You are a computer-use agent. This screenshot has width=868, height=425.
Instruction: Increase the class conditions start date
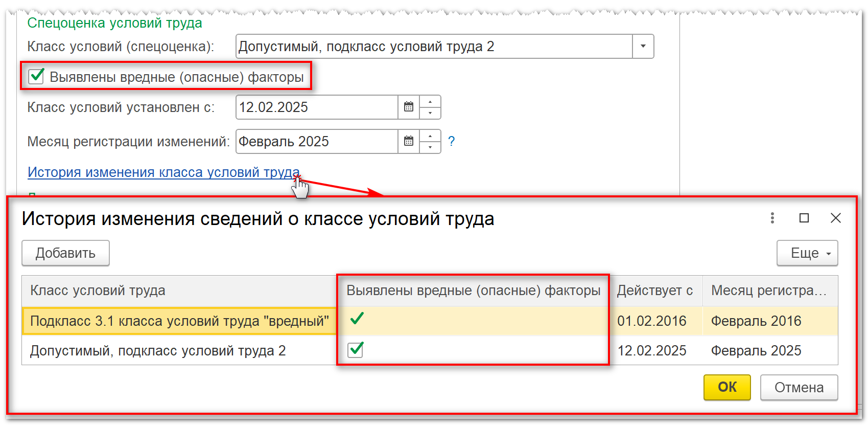(x=430, y=102)
